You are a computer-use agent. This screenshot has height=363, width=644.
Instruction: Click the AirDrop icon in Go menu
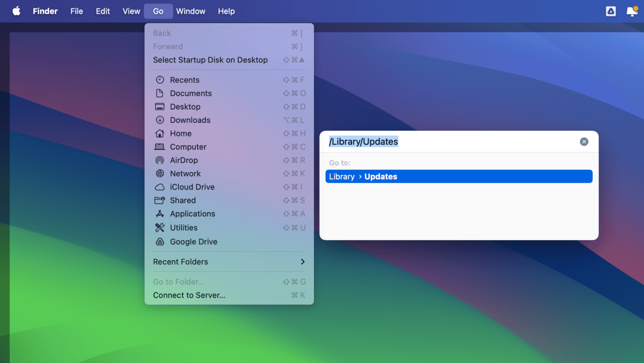159,160
